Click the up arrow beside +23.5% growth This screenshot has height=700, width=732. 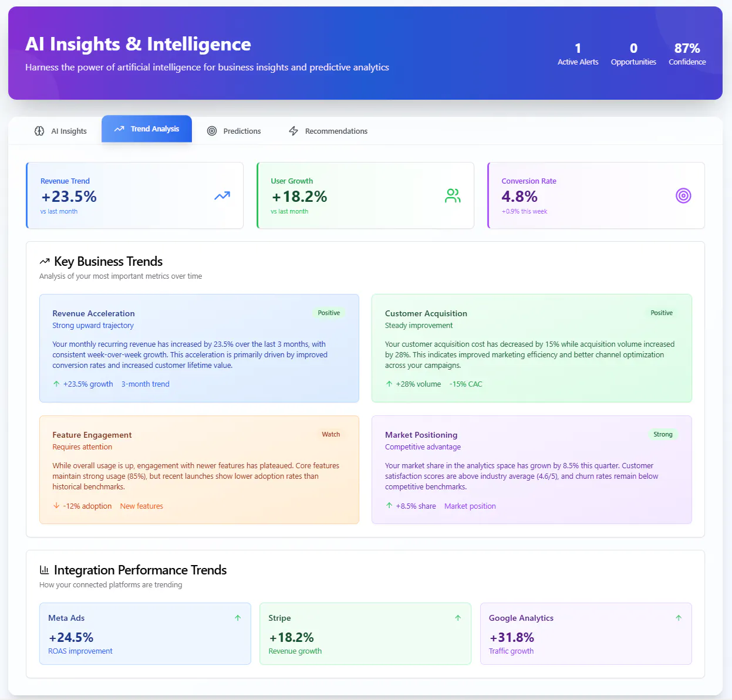coord(56,384)
